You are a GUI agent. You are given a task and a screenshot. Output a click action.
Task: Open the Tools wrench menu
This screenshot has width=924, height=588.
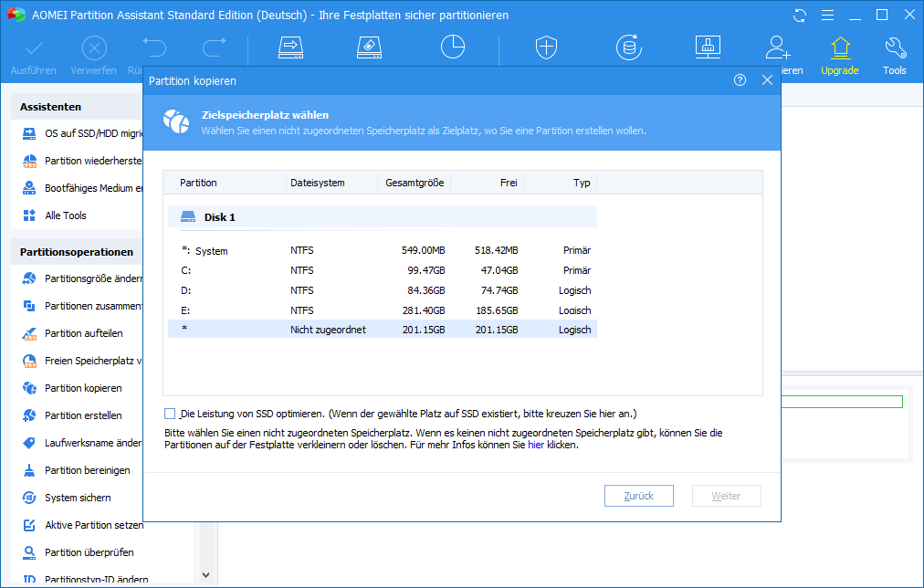(895, 57)
